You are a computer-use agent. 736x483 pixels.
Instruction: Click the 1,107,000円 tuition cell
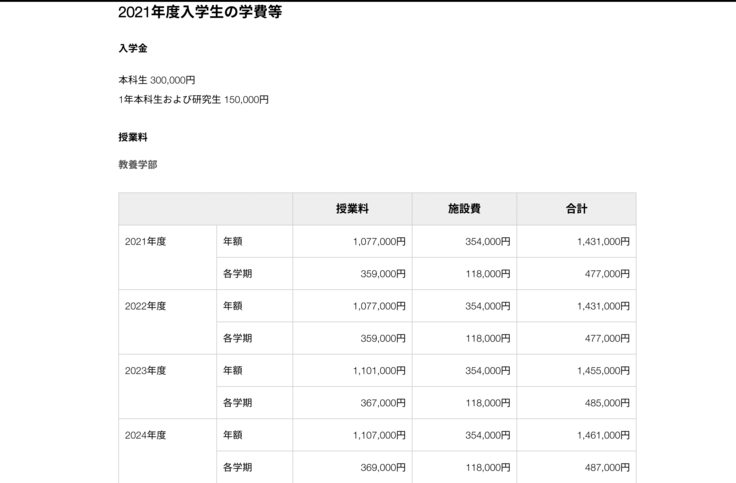pyautogui.click(x=379, y=435)
